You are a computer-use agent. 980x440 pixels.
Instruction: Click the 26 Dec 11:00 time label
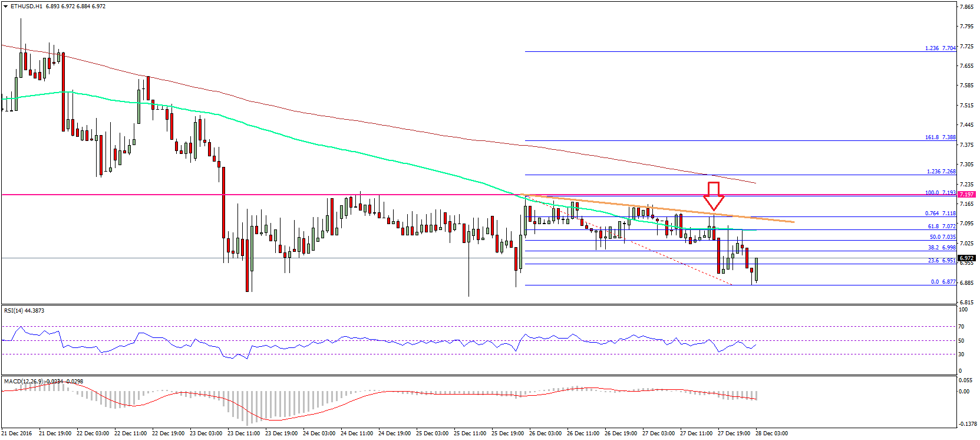(583, 434)
